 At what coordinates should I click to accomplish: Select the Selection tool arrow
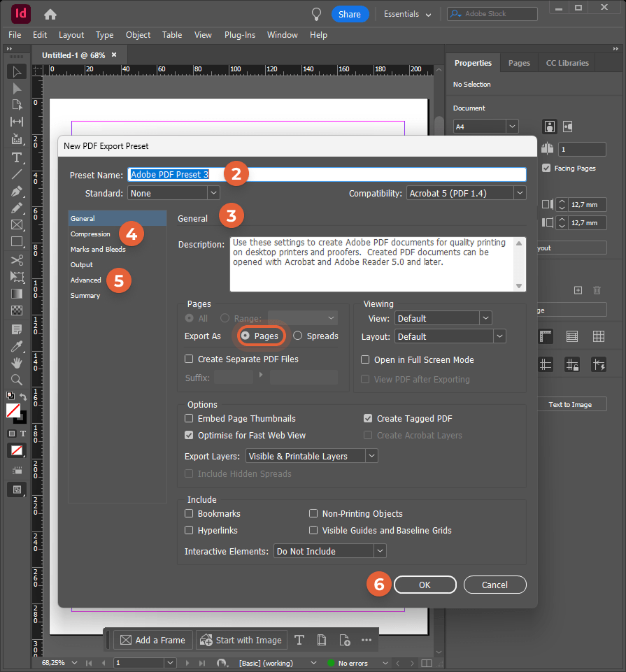click(x=17, y=71)
